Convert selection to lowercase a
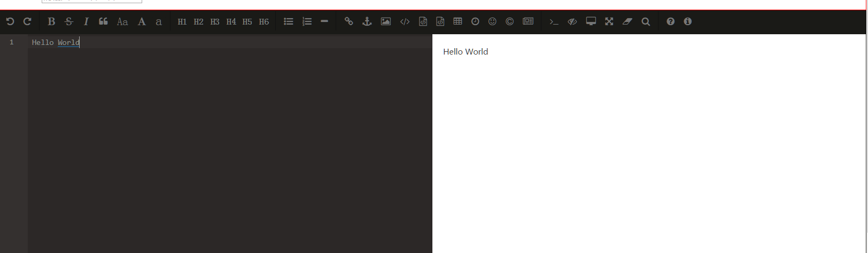The height and width of the screenshot is (253, 868). pos(159,21)
